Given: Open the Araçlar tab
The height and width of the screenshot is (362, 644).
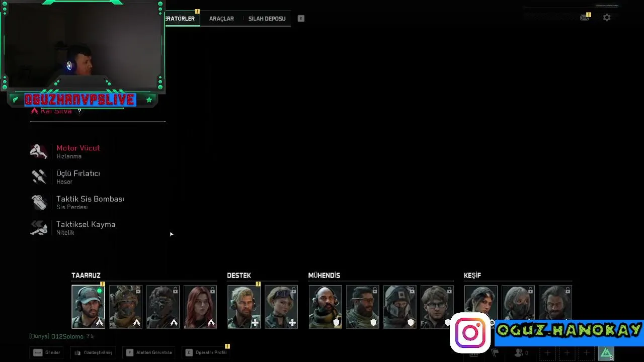Looking at the screenshot, I should 221,19.
